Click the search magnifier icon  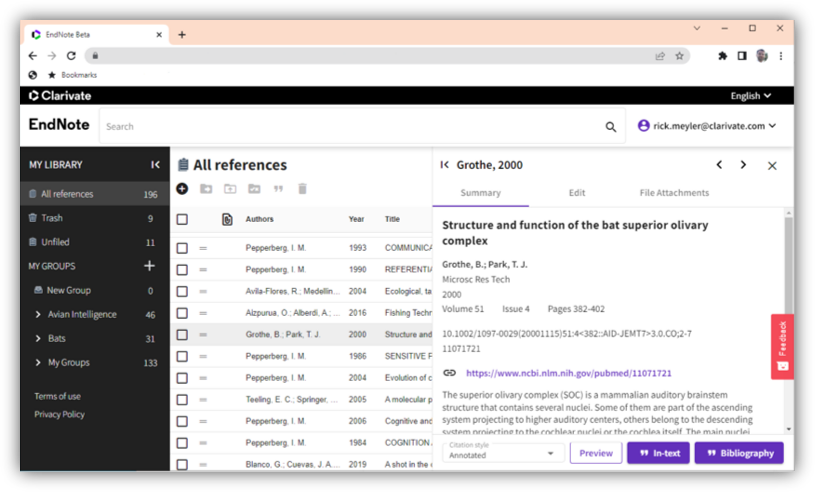[x=611, y=127]
